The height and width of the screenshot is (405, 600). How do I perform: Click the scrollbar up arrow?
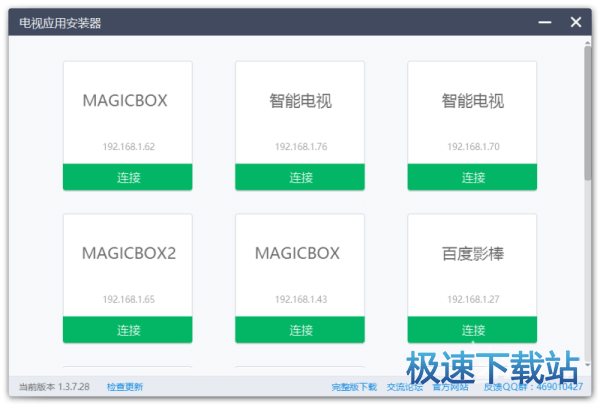[x=587, y=42]
